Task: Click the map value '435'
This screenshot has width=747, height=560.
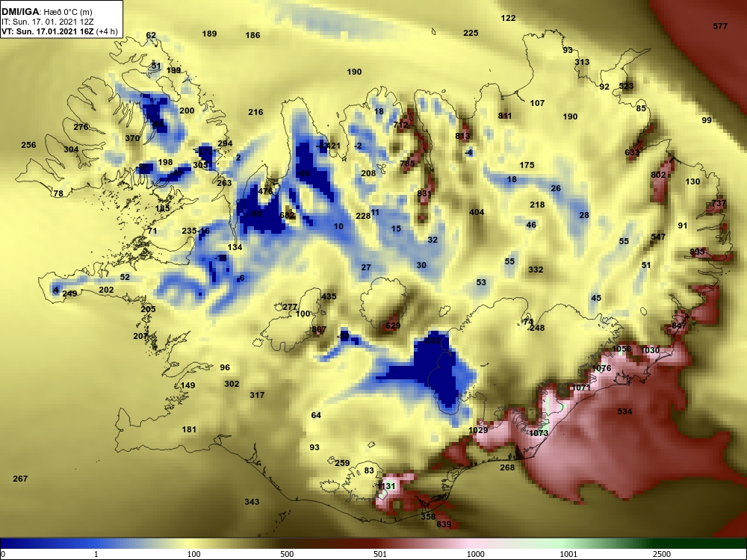Action: tap(329, 296)
